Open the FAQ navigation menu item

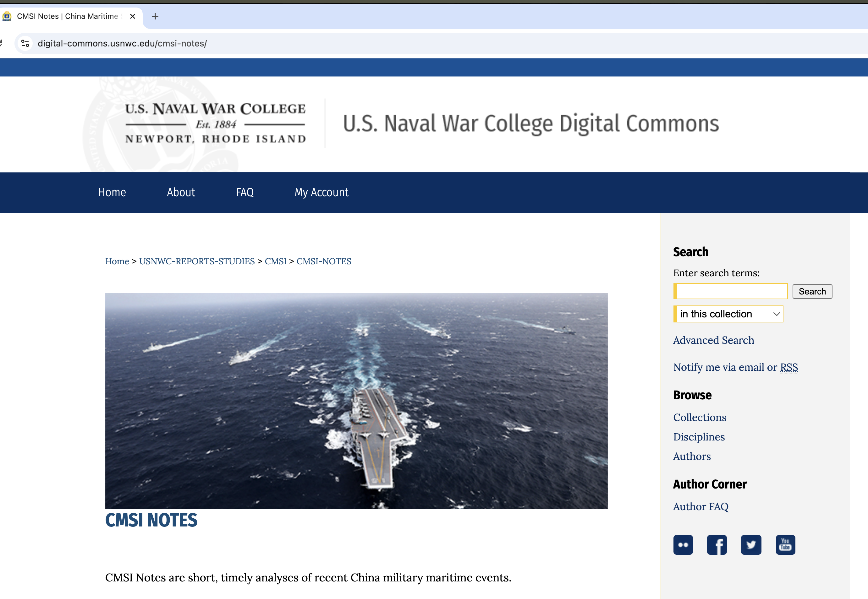click(x=245, y=192)
